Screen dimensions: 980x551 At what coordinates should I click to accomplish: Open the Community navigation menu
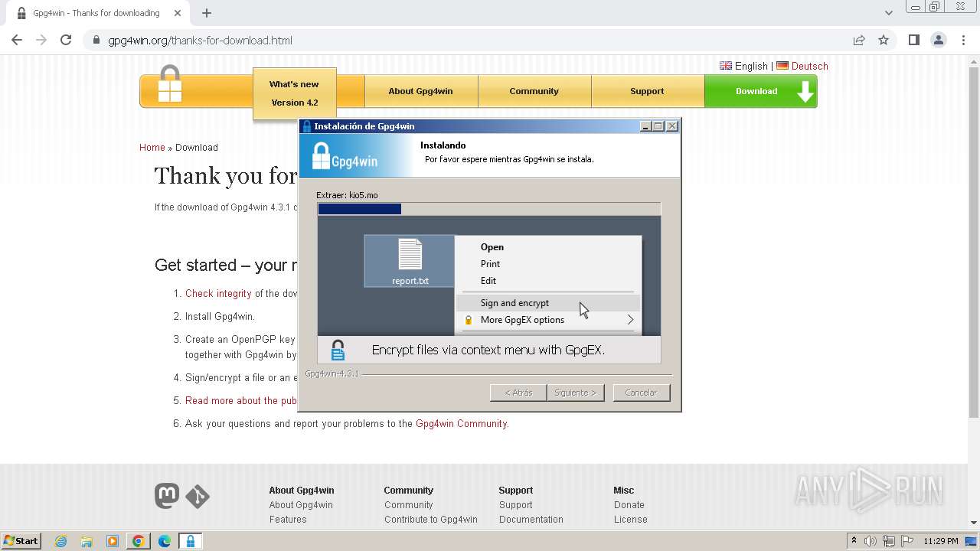click(x=534, y=91)
